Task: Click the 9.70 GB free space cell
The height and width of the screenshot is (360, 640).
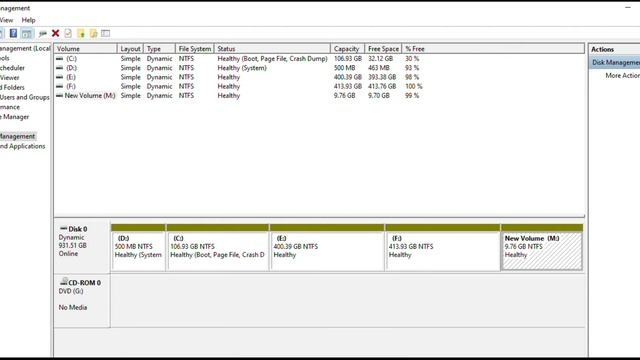Action: pyautogui.click(x=378, y=96)
